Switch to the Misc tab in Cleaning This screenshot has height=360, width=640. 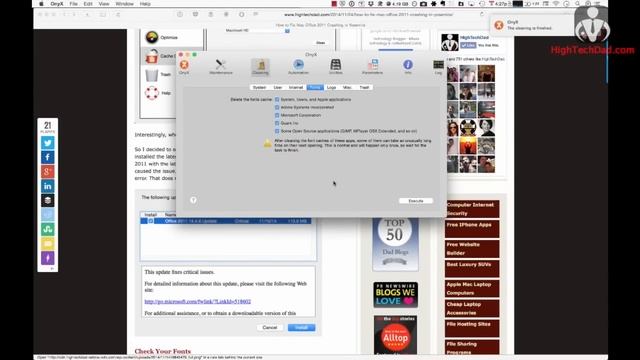(347, 87)
